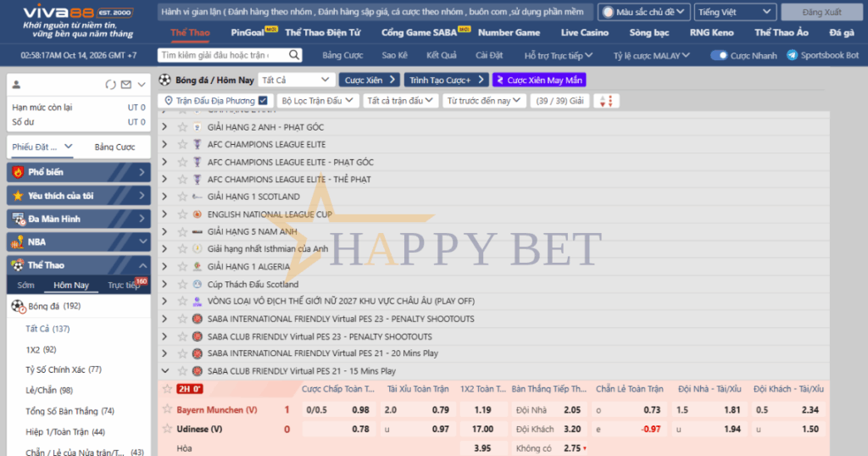
Task: Favorite the SABA Club Friendly 15 Mins Play star
Action: tap(182, 370)
